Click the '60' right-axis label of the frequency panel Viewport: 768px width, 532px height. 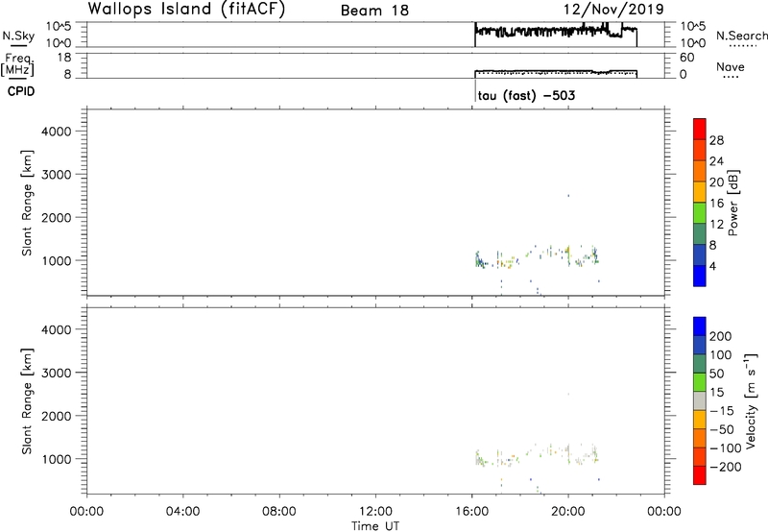686,58
